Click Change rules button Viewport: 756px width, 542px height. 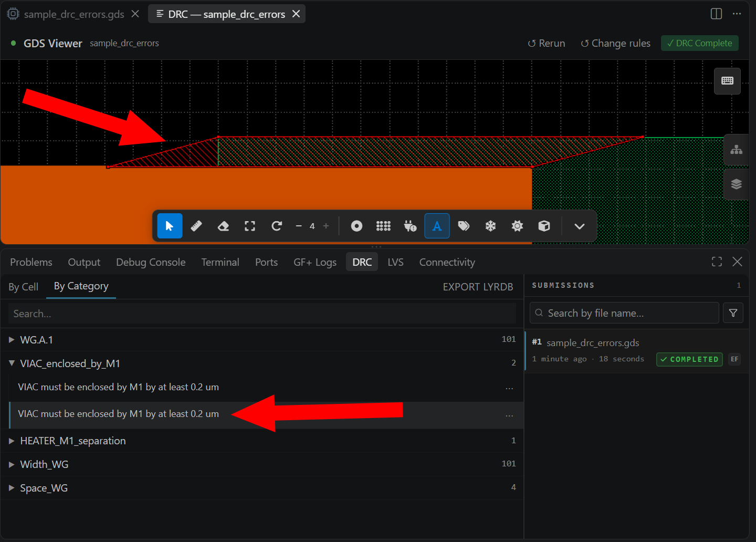(615, 43)
